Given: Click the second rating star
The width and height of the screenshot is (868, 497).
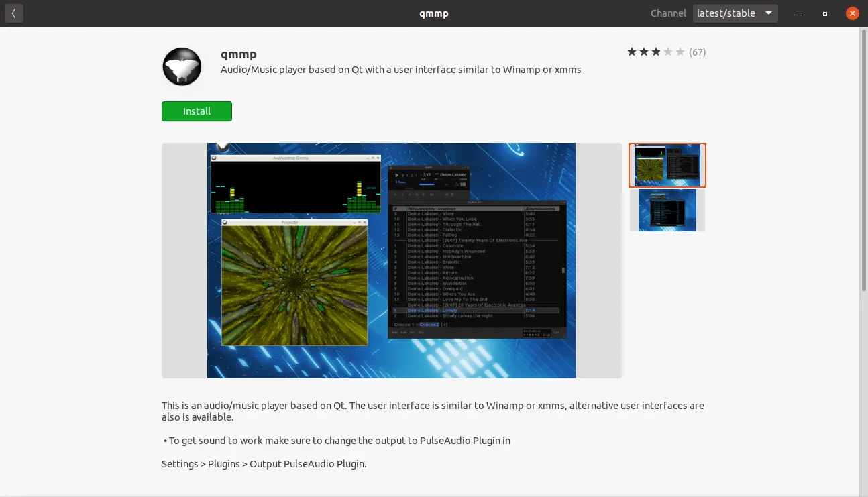Looking at the screenshot, I should [x=644, y=52].
